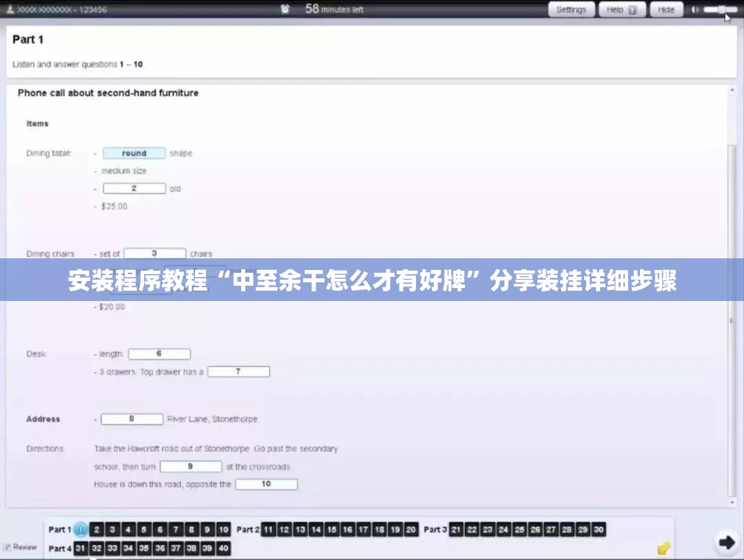Go to question 2 in navigator
This screenshot has width=744, height=560.
pyautogui.click(x=96, y=530)
